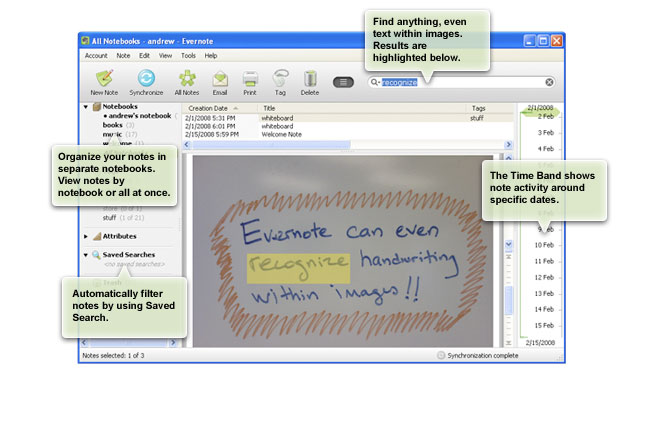Collapse the Saved Searches section
This screenshot has height=440, width=660.
click(86, 255)
